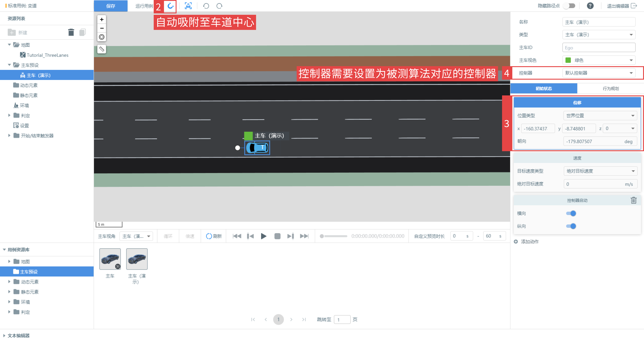Screen dimensions: 644x340
Task: Open the 设置 item in resource list
Action: [x=21, y=125]
